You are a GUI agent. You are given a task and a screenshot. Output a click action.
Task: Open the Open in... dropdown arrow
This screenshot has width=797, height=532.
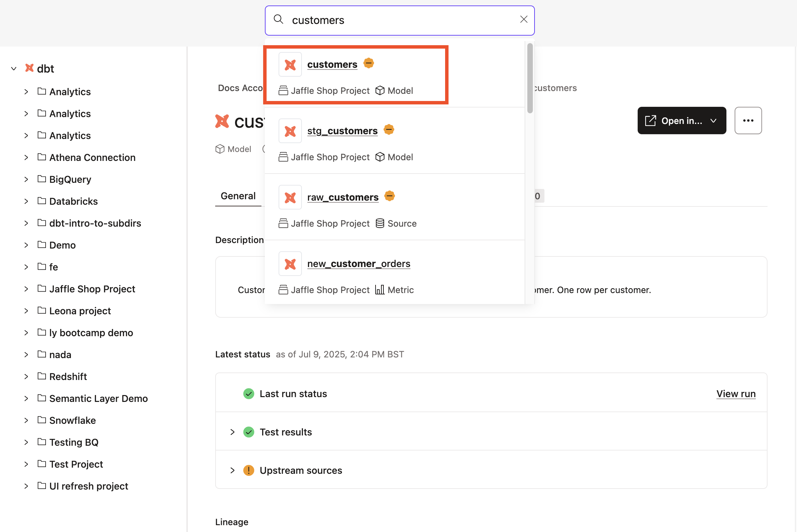click(x=713, y=121)
